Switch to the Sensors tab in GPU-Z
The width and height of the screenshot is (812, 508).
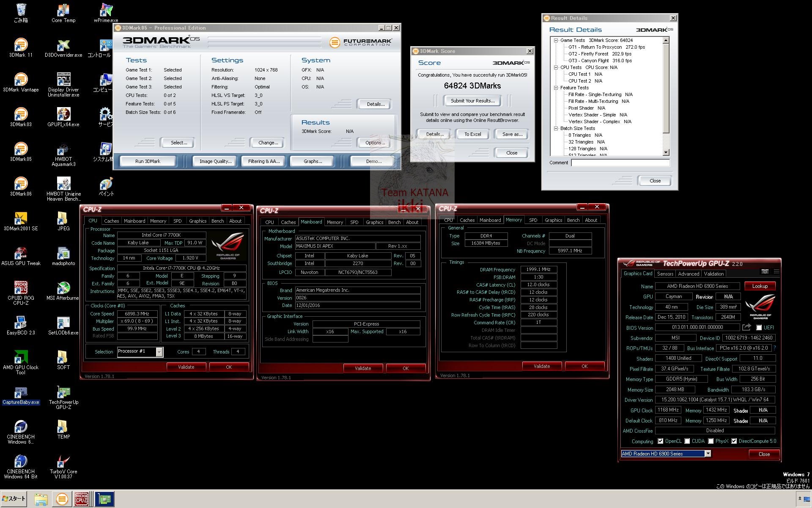pos(665,274)
